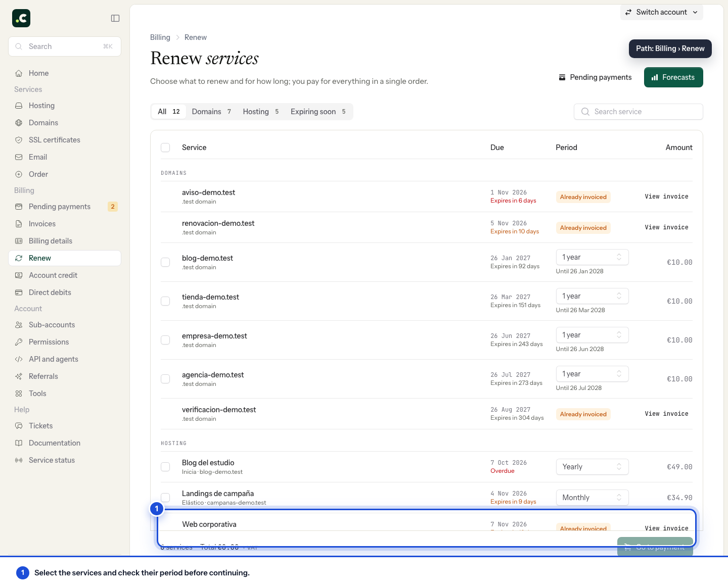Open the Monthly dropdown for Landings de campaña
This screenshot has width=728, height=588.
(592, 498)
